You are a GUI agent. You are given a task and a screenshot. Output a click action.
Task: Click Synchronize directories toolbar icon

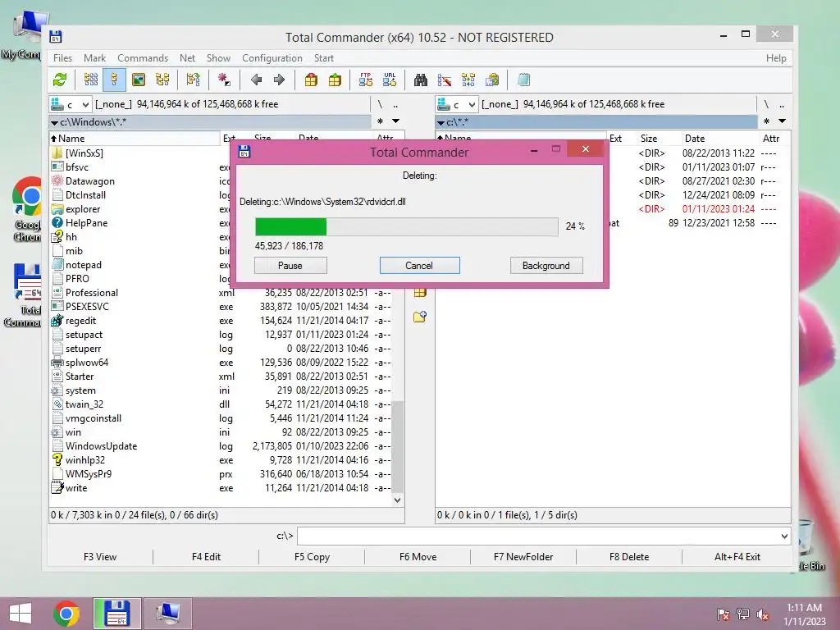(x=468, y=80)
